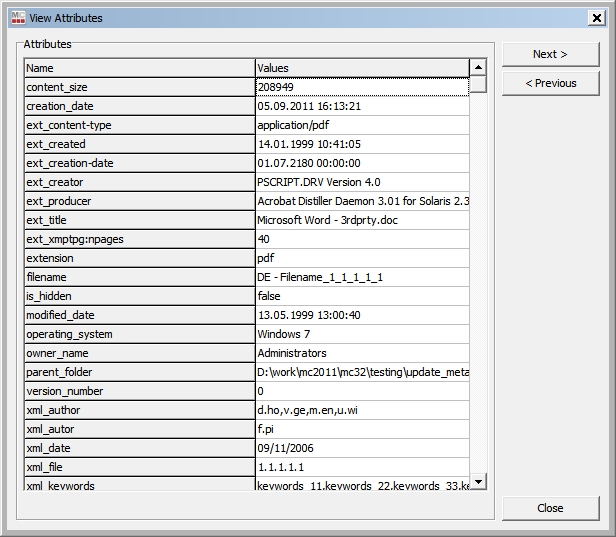Viewport: 616px width, 537px height.
Task: Click the parent_folder path value
Action: pyautogui.click(x=361, y=372)
